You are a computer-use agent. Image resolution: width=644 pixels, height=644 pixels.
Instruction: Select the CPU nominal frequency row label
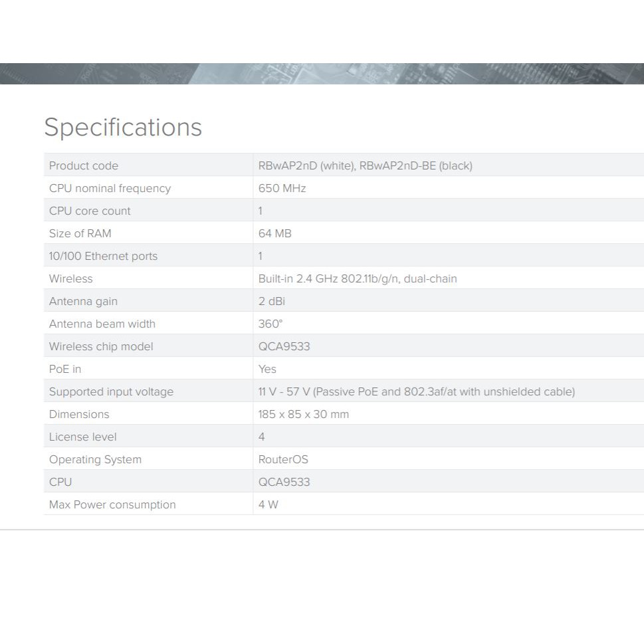(110, 188)
